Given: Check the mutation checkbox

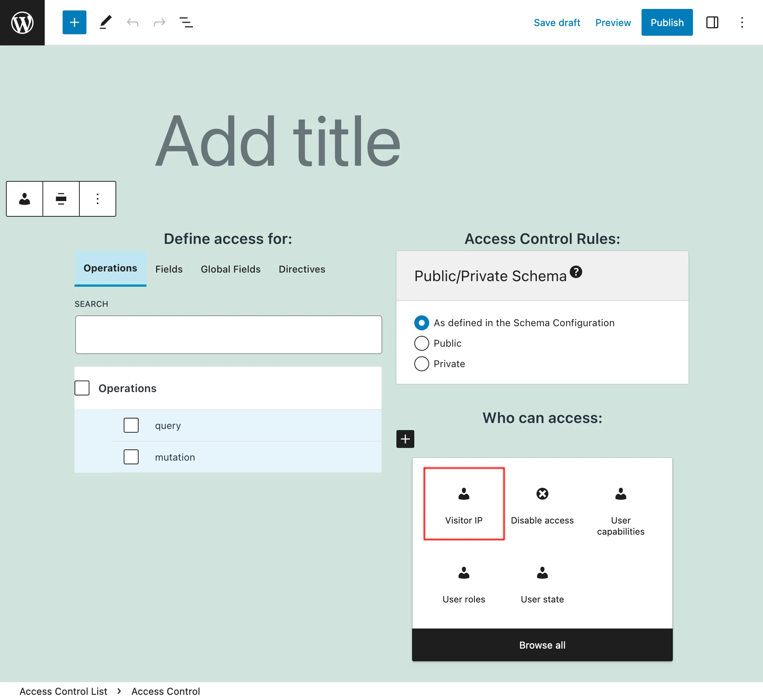Looking at the screenshot, I should pyautogui.click(x=131, y=457).
